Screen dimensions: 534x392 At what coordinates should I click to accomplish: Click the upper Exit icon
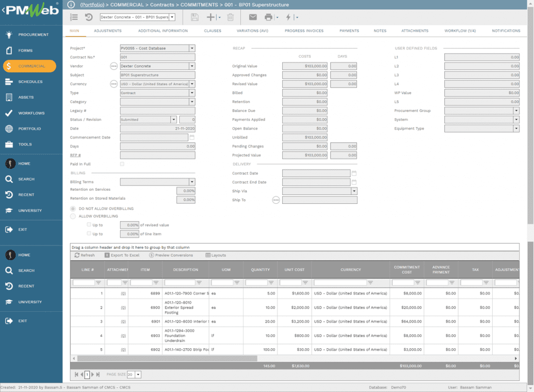tap(9, 229)
